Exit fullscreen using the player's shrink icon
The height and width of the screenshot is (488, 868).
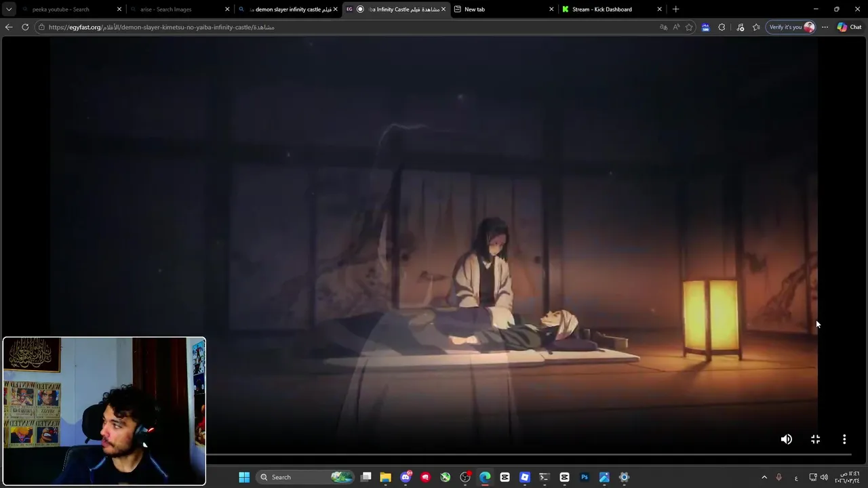[x=815, y=439]
